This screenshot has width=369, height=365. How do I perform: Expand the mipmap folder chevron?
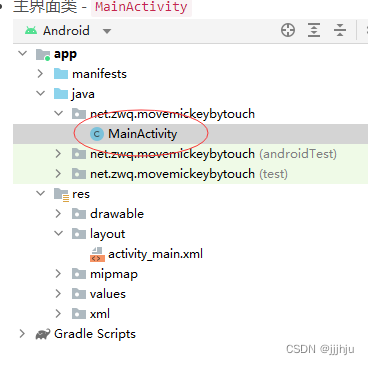click(x=58, y=274)
